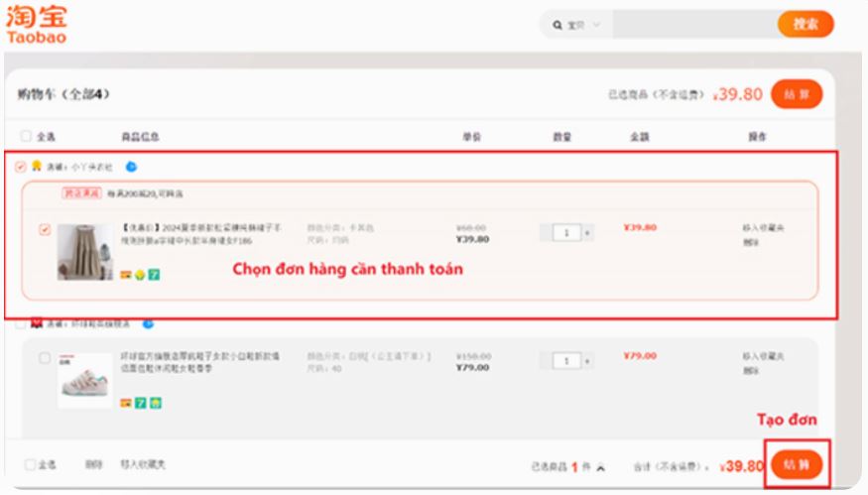
Task: Click delete in the bottom bar
Action: (x=93, y=464)
